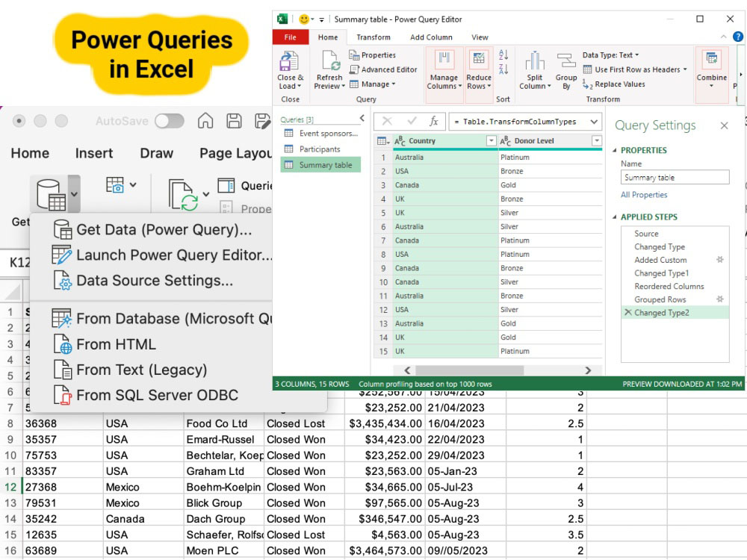Image resolution: width=747 pixels, height=560 pixels.
Task: Collapse the Queries pane
Action: [362, 118]
